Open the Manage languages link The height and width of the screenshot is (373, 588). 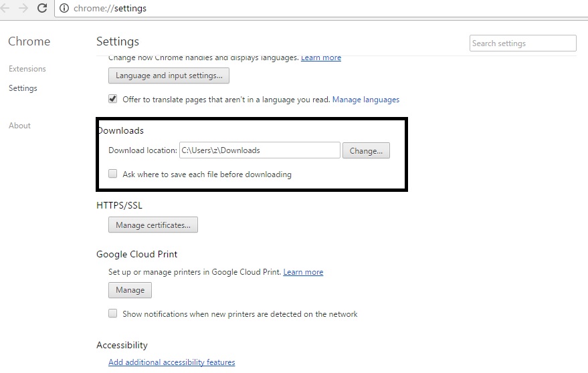coord(366,100)
